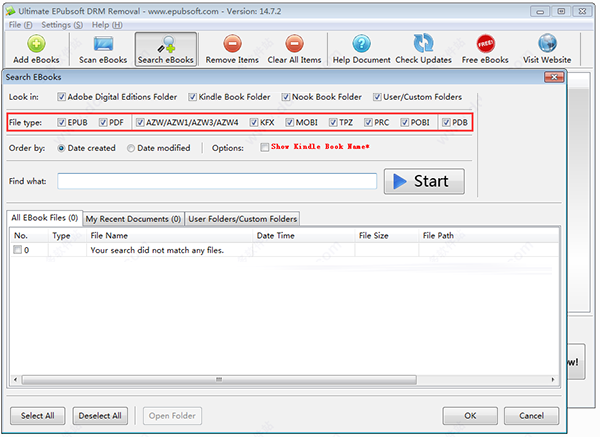The height and width of the screenshot is (437, 600).
Task: Select Date modified ordering
Action: (x=130, y=148)
